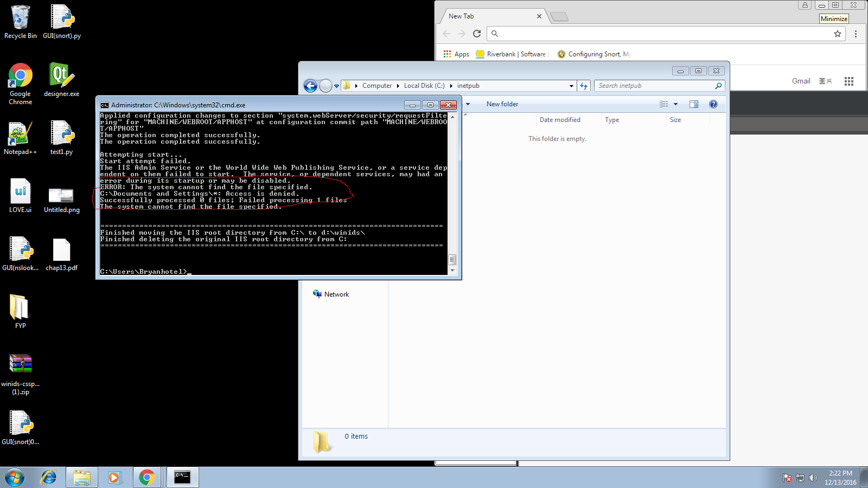Click the New folder button

(x=502, y=104)
